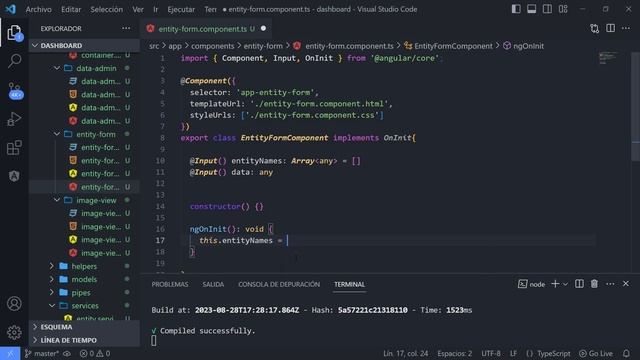Click line number 14 in gutter
Image resolution: width=640 pixels, height=360 pixels.
160,207
